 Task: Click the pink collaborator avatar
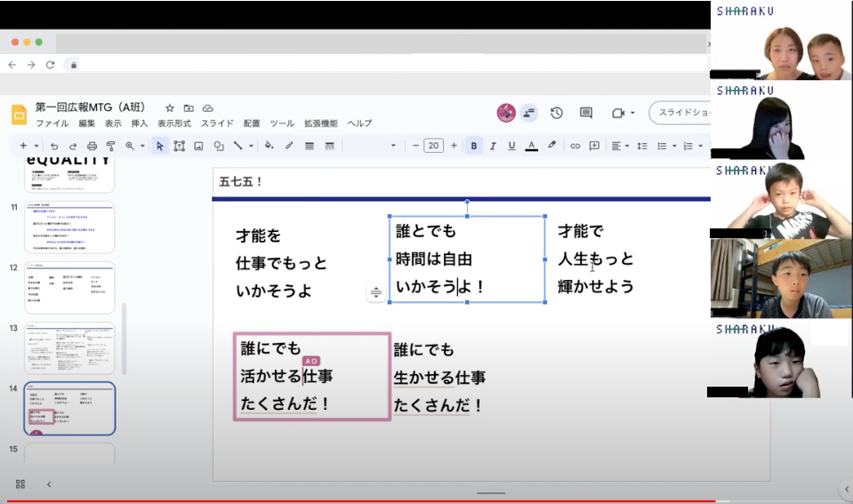[506, 113]
